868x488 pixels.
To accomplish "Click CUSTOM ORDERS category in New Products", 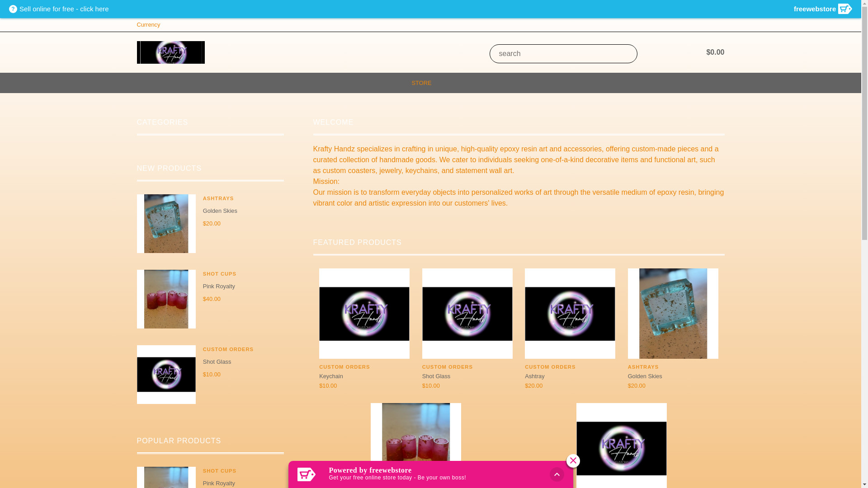I will coord(228,349).
